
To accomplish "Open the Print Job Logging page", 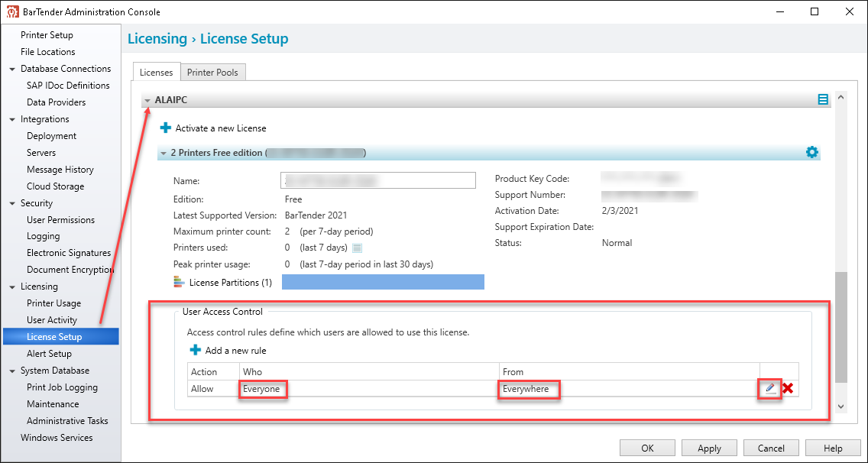I will (62, 387).
